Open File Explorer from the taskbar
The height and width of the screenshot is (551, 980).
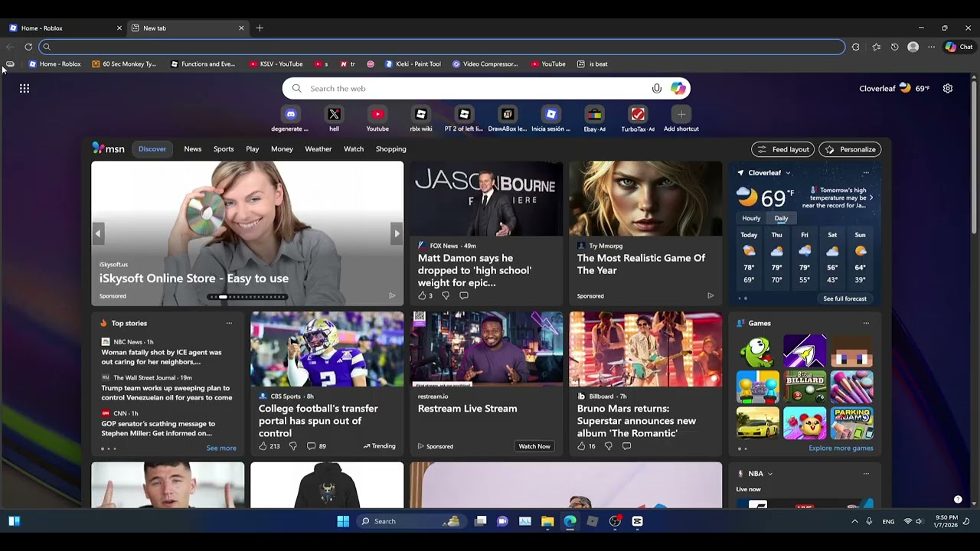coord(547,521)
